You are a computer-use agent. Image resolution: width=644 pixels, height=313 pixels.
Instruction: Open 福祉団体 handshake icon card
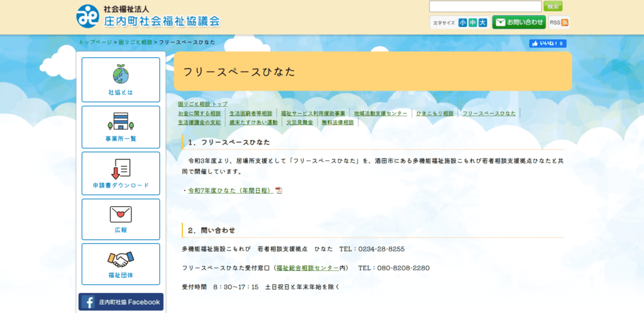(x=121, y=264)
